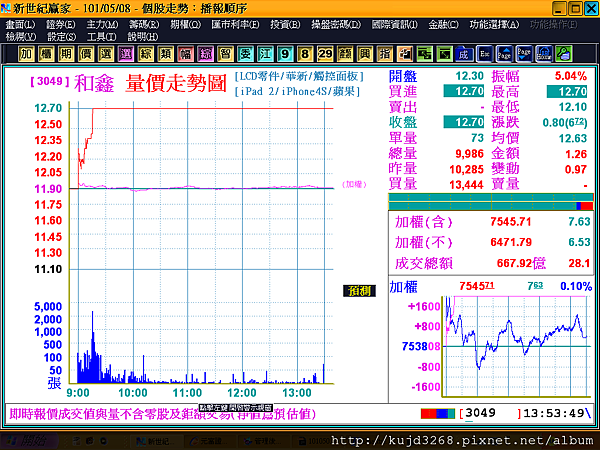
Task: Click the cyan 委 toolbar icon
Action: click(x=245, y=54)
